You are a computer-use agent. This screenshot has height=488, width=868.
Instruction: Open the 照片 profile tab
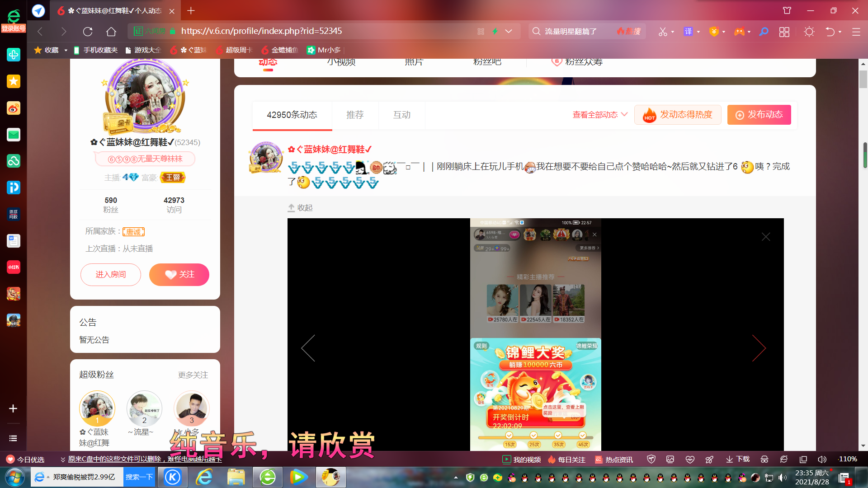(414, 62)
